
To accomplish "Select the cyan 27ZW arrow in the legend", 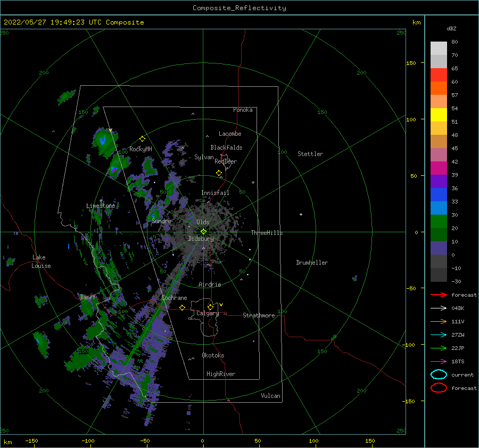I will (439, 335).
